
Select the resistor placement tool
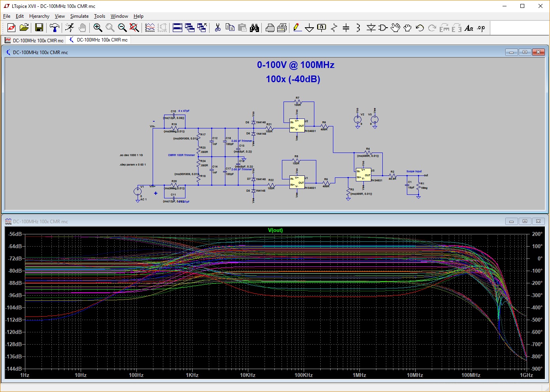(x=334, y=28)
